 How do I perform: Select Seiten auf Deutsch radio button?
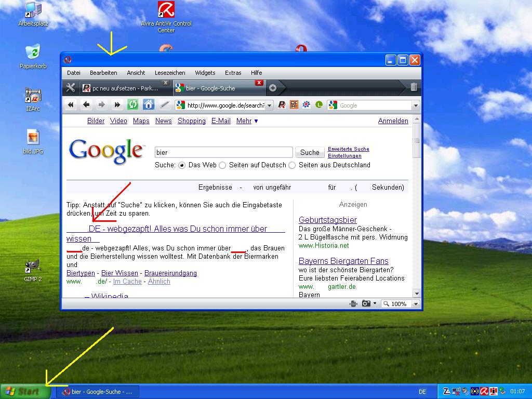[x=222, y=165]
